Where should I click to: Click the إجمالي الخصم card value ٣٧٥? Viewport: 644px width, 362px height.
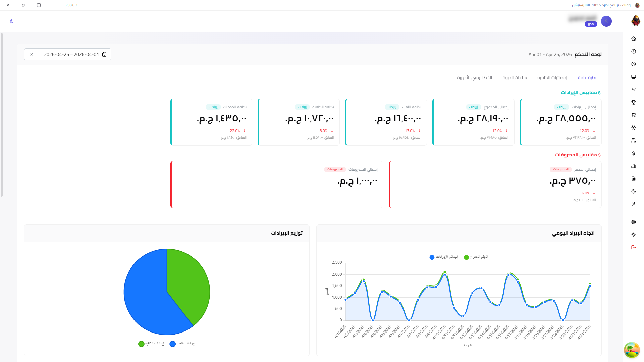point(573,181)
